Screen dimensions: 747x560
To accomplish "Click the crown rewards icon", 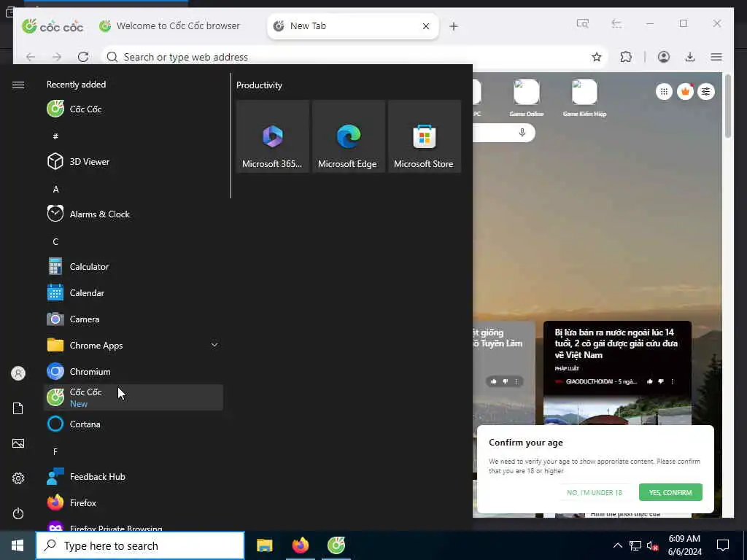I will 685,91.
